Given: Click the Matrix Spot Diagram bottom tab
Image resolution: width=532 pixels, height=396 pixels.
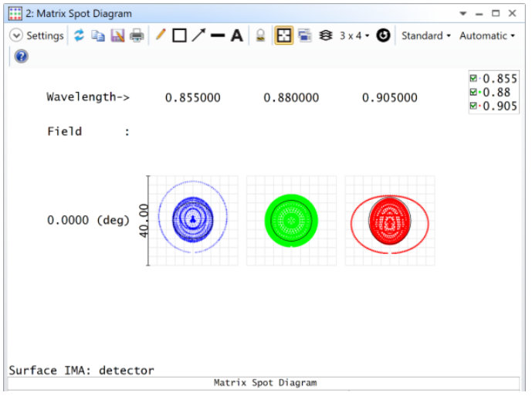Looking at the screenshot, I should pyautogui.click(x=265, y=383).
